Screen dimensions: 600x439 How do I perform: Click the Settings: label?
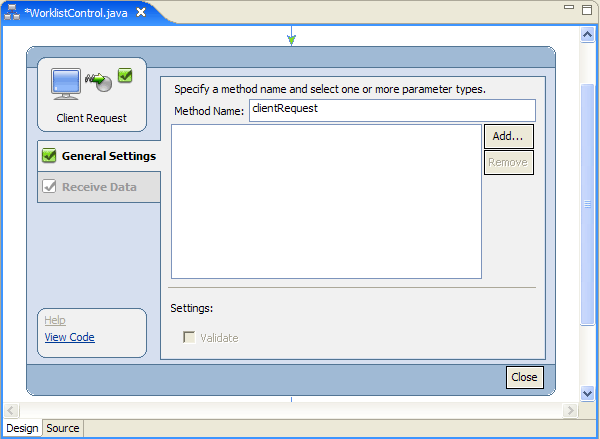point(192,308)
